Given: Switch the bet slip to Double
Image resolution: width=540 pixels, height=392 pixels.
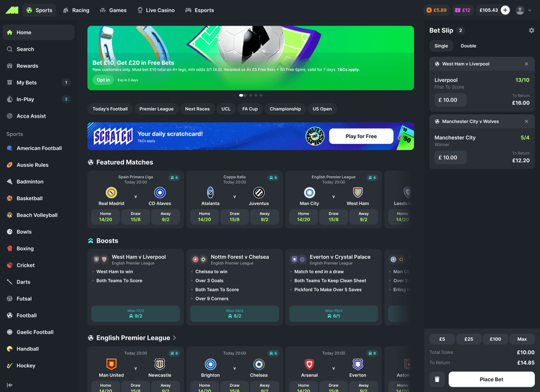Looking at the screenshot, I should click(468, 46).
